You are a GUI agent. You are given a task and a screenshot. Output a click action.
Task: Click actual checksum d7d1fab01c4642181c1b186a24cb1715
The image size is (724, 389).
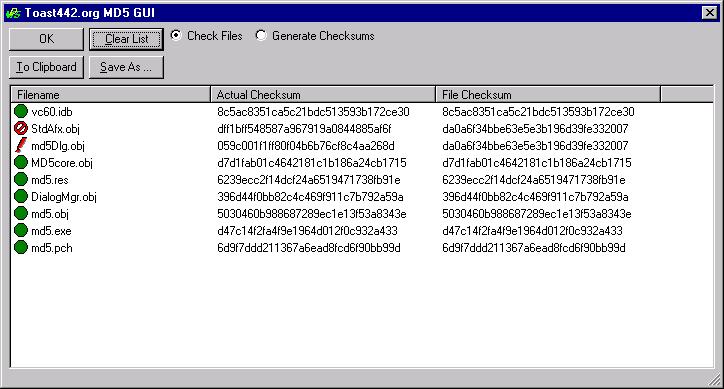[x=312, y=163]
